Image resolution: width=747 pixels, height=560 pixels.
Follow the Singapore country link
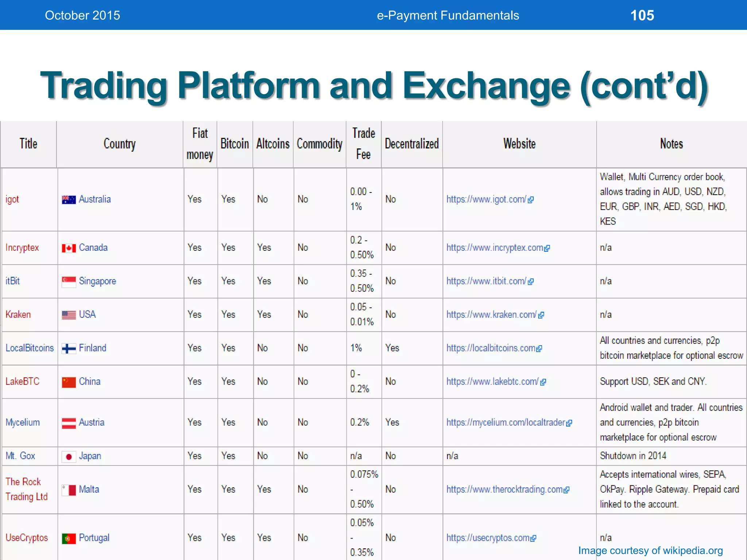[x=97, y=281]
